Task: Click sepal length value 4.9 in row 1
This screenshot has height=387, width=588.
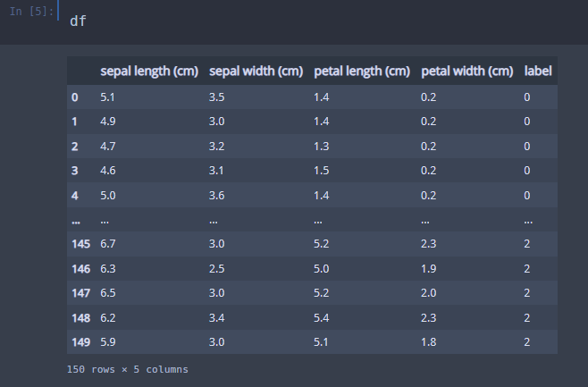Action: coord(107,122)
